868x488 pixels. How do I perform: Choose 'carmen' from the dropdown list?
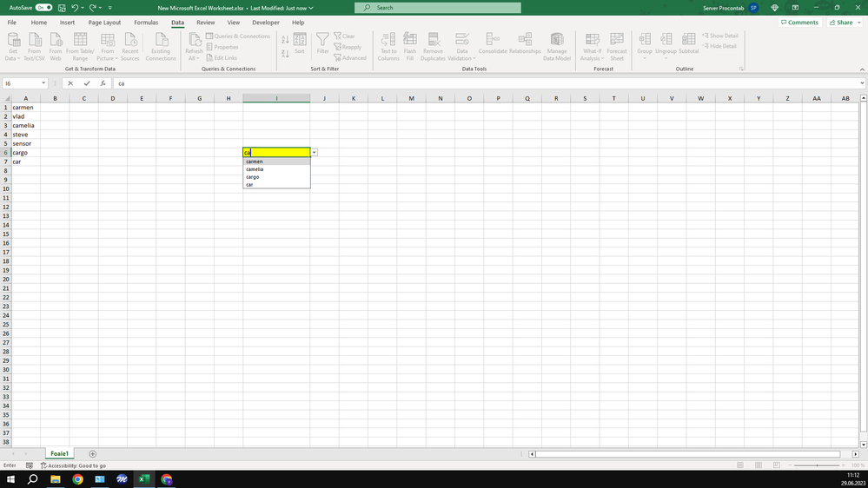(277, 162)
